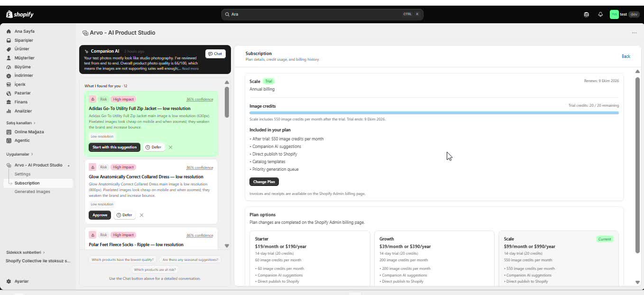Approve the Glow Collared Dress suggestion
This screenshot has width=644, height=295.
[x=100, y=215]
